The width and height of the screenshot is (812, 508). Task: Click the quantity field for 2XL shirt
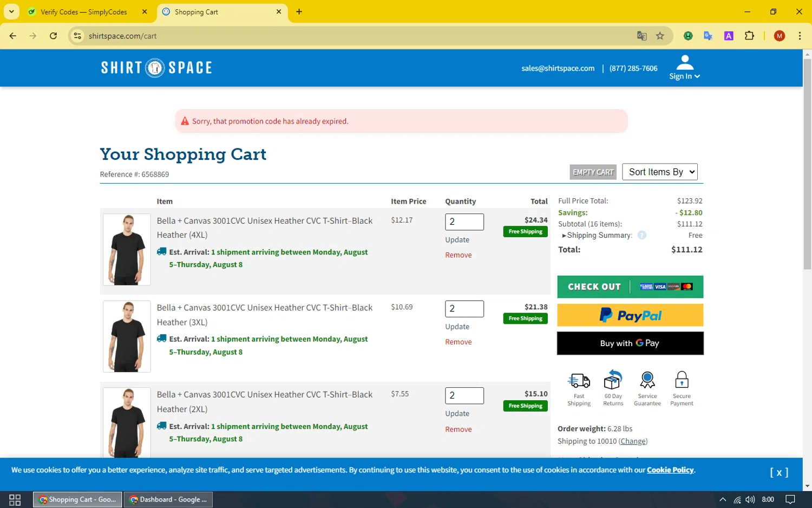tap(464, 395)
